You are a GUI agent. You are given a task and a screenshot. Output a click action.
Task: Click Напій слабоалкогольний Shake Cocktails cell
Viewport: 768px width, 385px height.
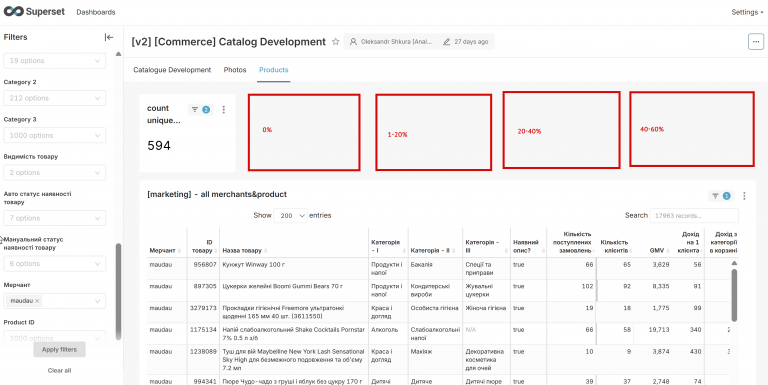(294, 334)
